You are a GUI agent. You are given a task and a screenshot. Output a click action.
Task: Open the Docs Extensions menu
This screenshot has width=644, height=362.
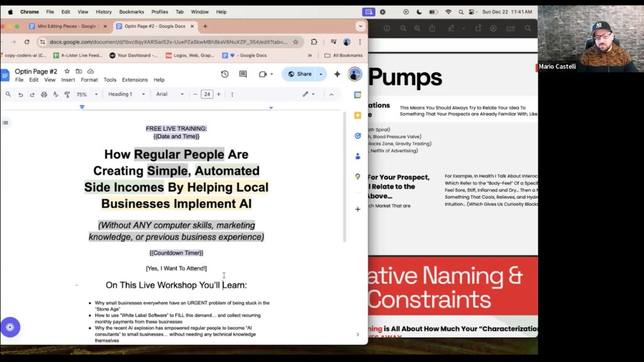coord(135,80)
